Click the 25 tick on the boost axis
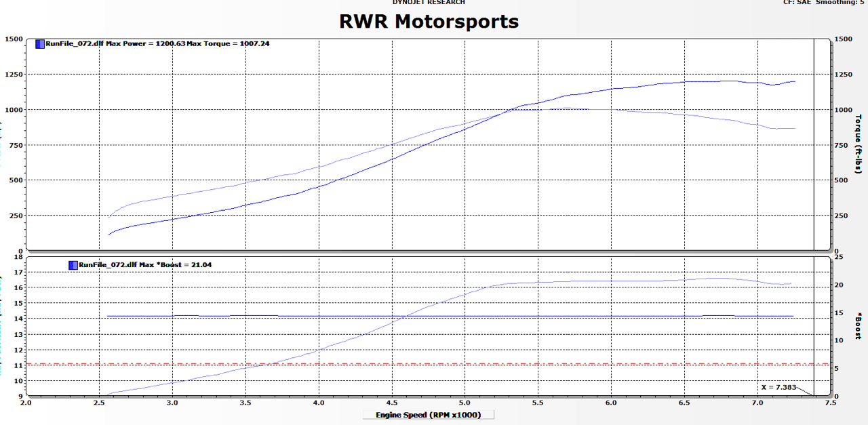The image size is (868, 425). [840, 257]
